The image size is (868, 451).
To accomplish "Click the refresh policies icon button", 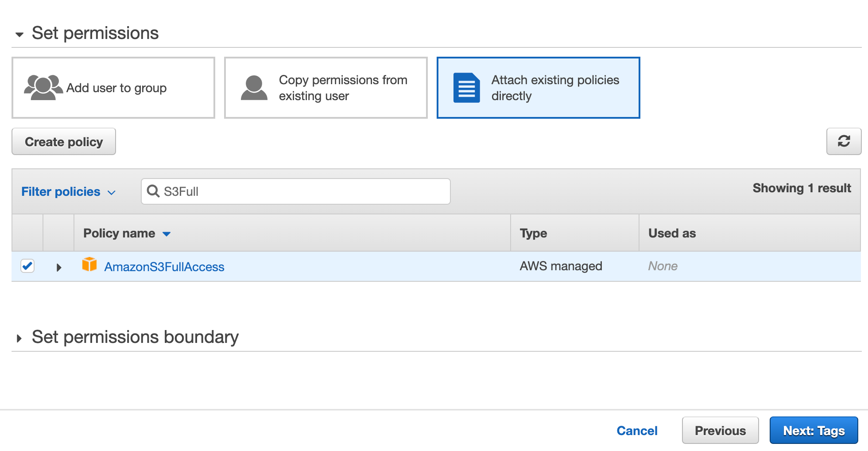I will [844, 141].
